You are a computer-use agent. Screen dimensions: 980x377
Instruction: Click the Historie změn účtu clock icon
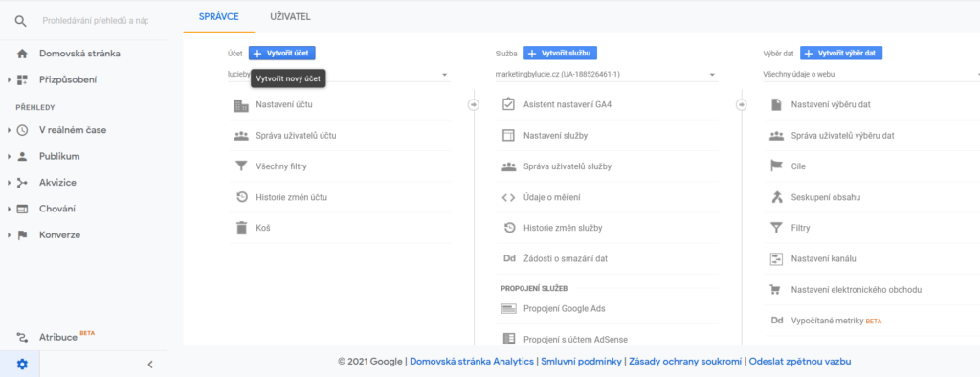241,197
